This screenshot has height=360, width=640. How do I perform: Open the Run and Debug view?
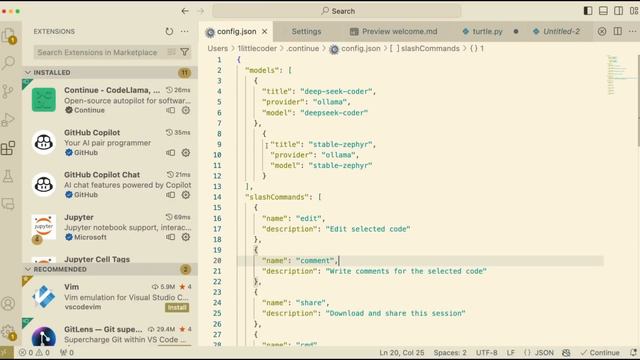[x=8, y=120]
